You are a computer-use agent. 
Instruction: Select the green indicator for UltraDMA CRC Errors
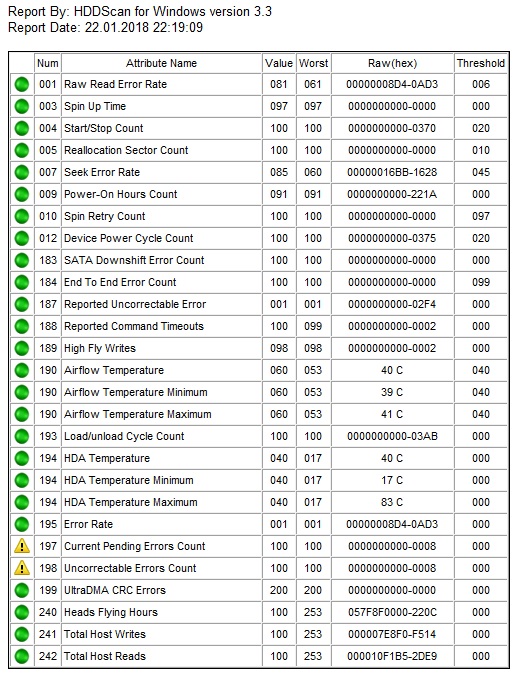[x=21, y=591]
